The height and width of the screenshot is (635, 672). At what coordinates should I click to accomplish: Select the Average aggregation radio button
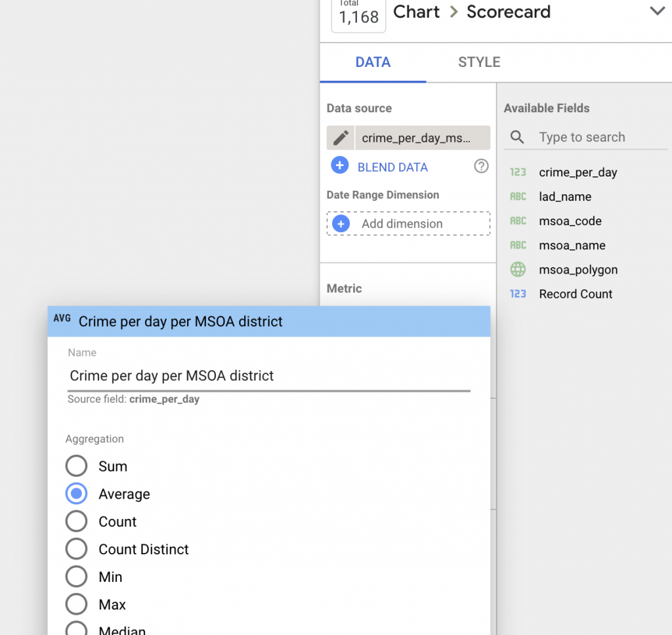[x=76, y=493]
